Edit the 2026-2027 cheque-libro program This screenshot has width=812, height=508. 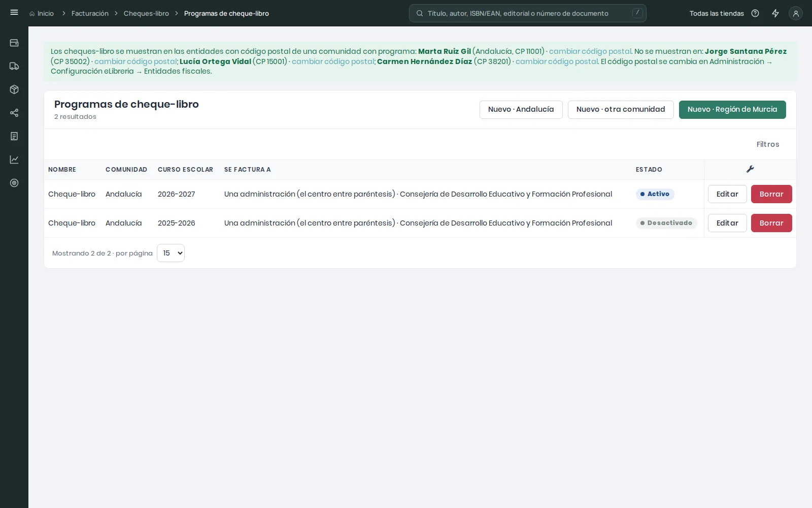pos(727,194)
